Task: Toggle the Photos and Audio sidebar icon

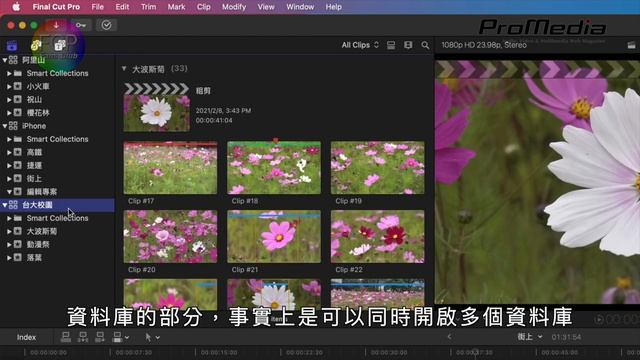Action: pos(36,45)
